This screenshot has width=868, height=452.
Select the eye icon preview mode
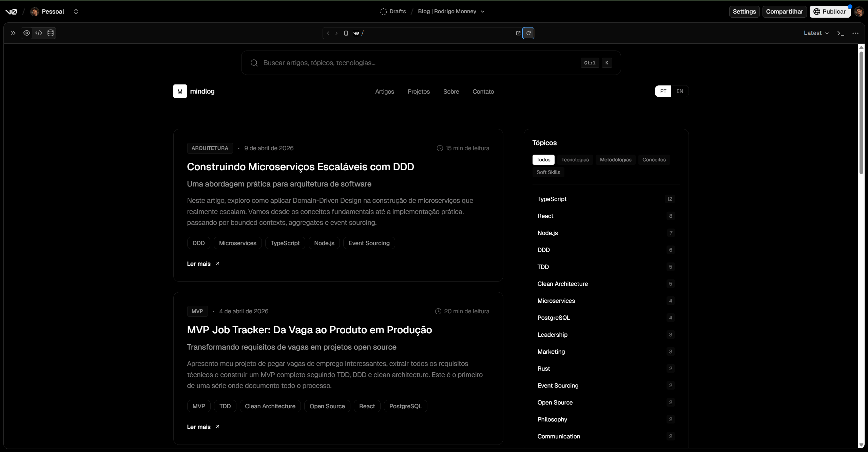click(x=27, y=33)
